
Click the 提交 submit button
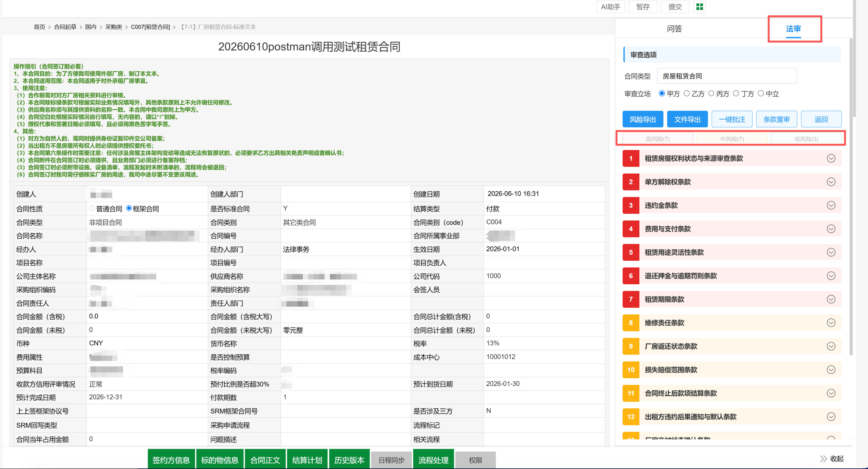tap(675, 7)
